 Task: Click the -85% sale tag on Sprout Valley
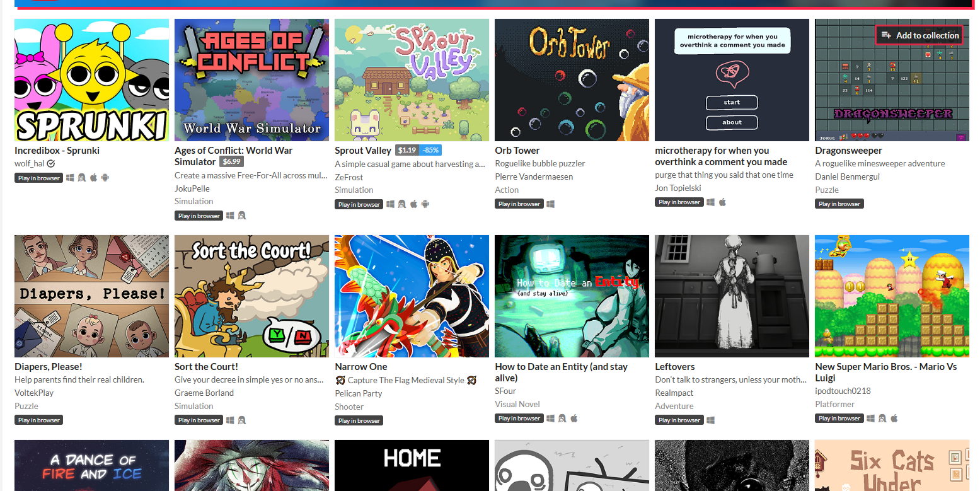point(431,150)
